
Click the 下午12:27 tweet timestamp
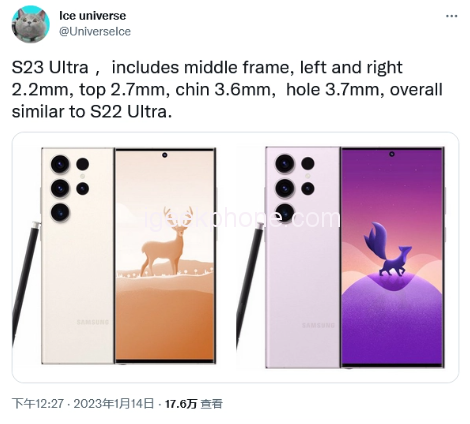(x=38, y=404)
